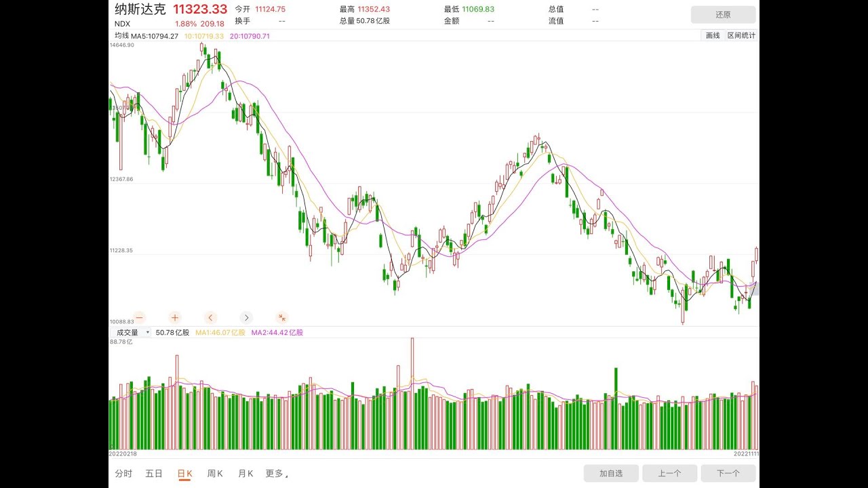Open the 成交量 indicator dropdown
The height and width of the screenshot is (488, 868).
pyautogui.click(x=132, y=333)
